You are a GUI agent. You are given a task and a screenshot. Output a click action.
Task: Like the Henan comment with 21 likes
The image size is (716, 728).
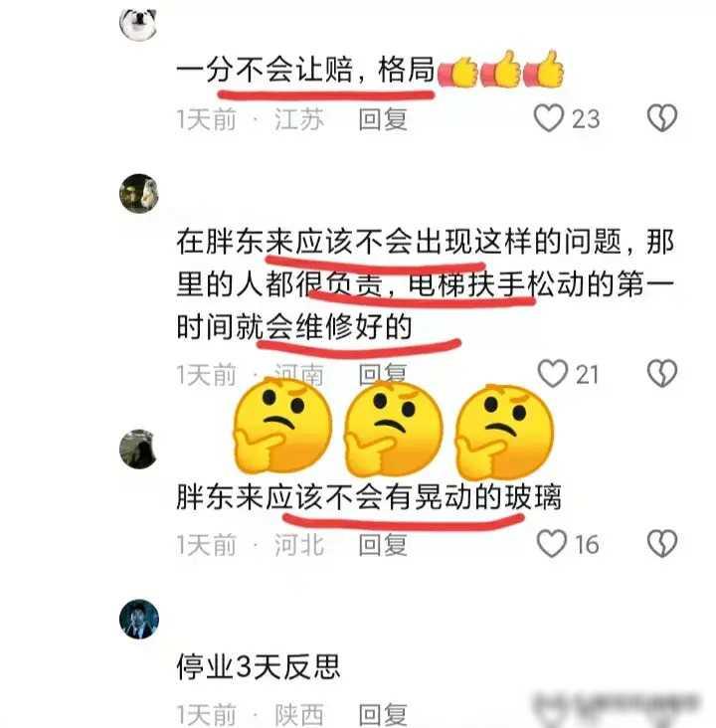[x=553, y=373]
